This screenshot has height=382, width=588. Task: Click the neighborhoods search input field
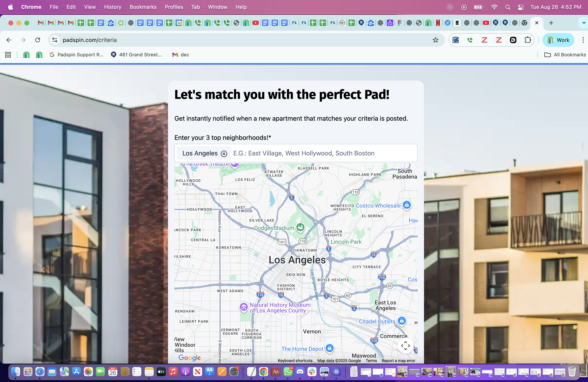point(321,153)
